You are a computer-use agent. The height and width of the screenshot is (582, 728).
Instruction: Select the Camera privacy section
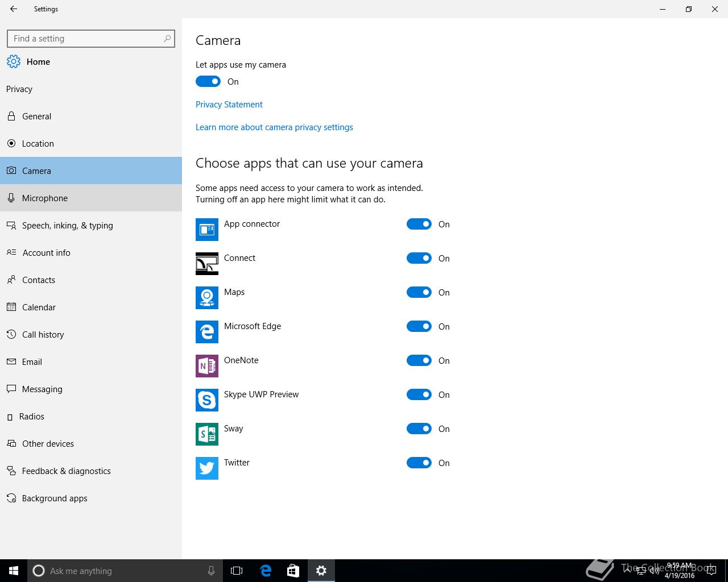(91, 171)
